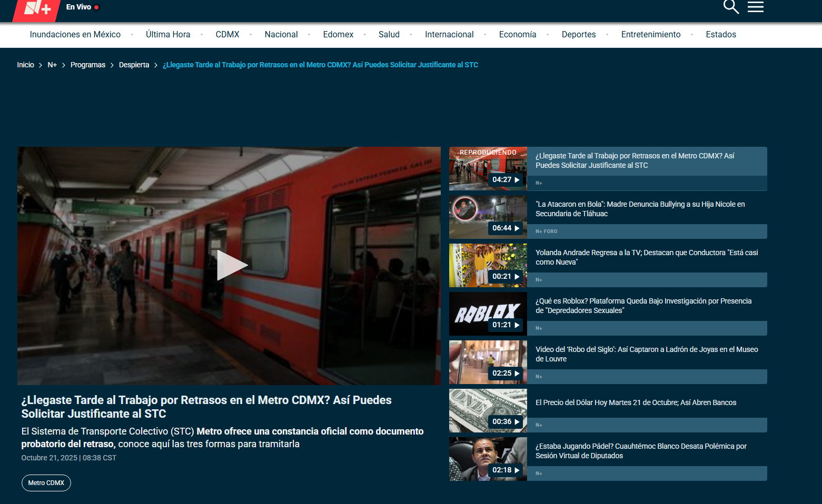Click the main article headline below the video
Screen dimensions: 822x504
click(206, 407)
